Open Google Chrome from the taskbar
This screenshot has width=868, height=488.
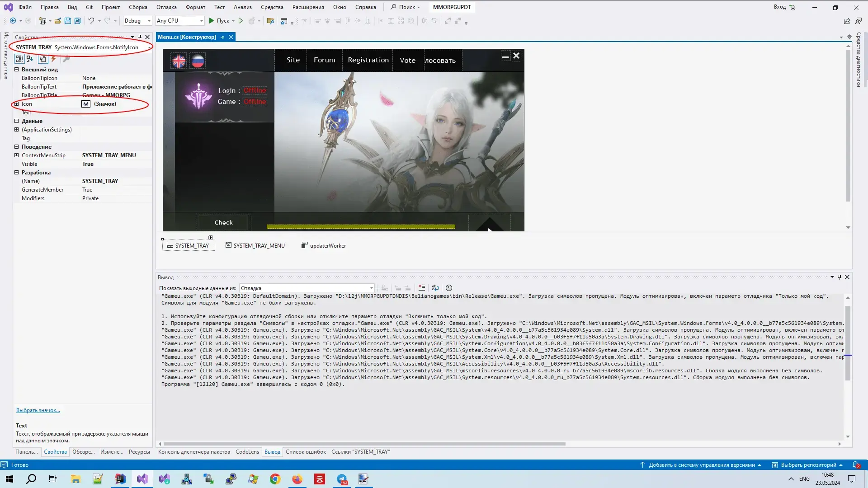(275, 479)
